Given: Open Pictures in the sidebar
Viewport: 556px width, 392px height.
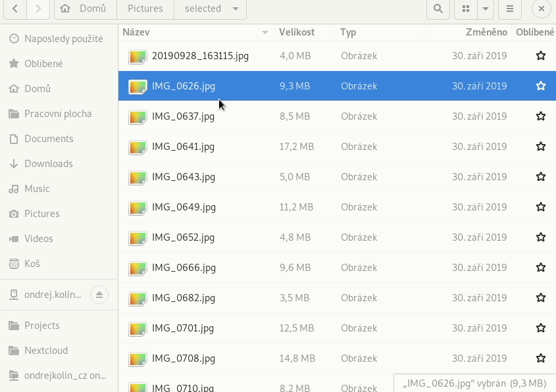Looking at the screenshot, I should (x=59, y=214).
